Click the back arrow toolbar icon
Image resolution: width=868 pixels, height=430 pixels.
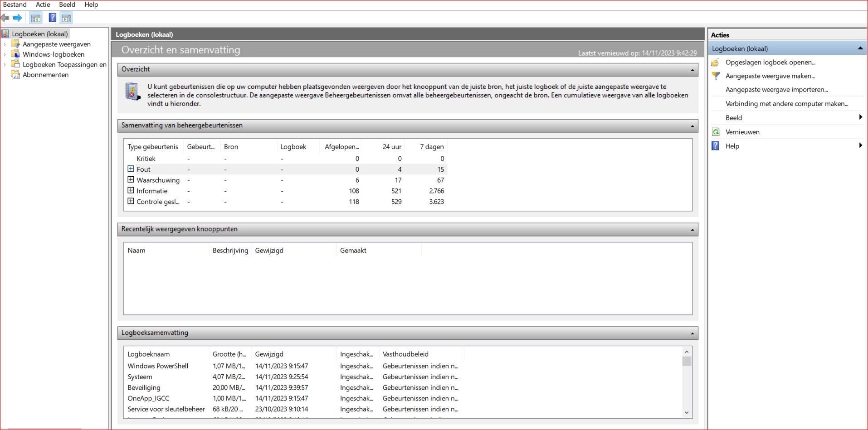coord(5,18)
